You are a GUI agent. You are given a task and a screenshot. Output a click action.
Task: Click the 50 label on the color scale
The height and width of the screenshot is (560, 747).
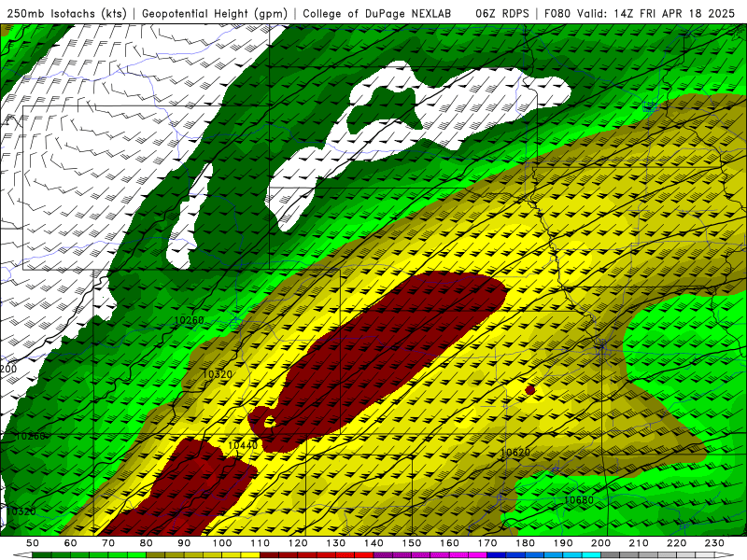[33, 543]
